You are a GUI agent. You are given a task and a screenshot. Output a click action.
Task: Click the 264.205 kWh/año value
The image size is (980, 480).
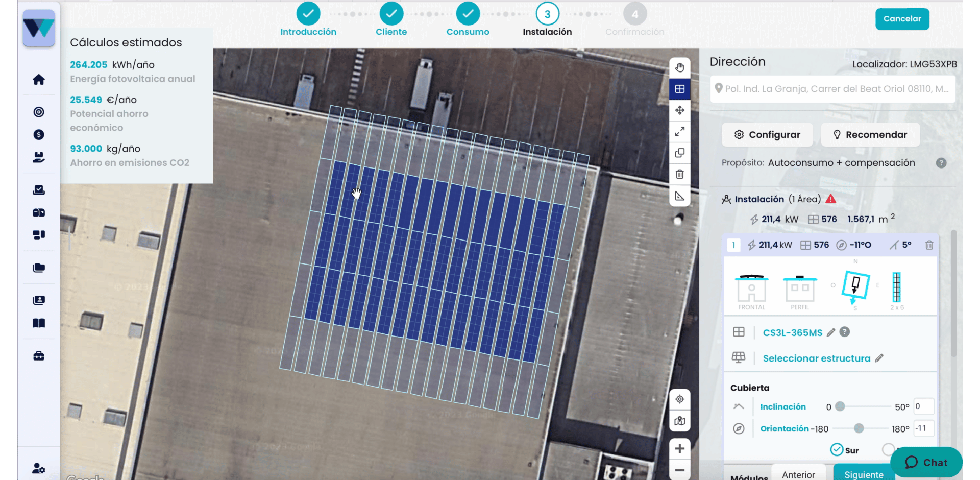pos(112,65)
